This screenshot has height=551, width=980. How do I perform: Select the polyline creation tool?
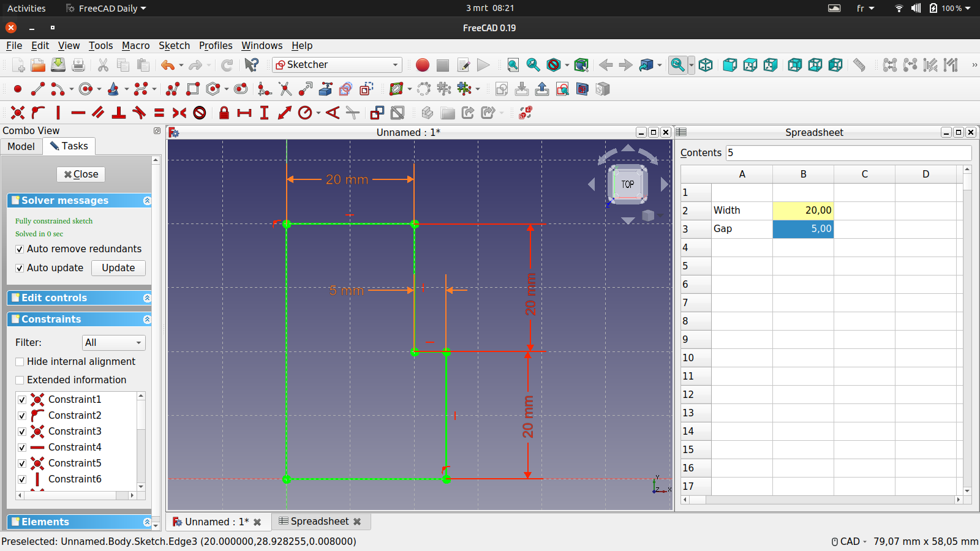coord(173,89)
